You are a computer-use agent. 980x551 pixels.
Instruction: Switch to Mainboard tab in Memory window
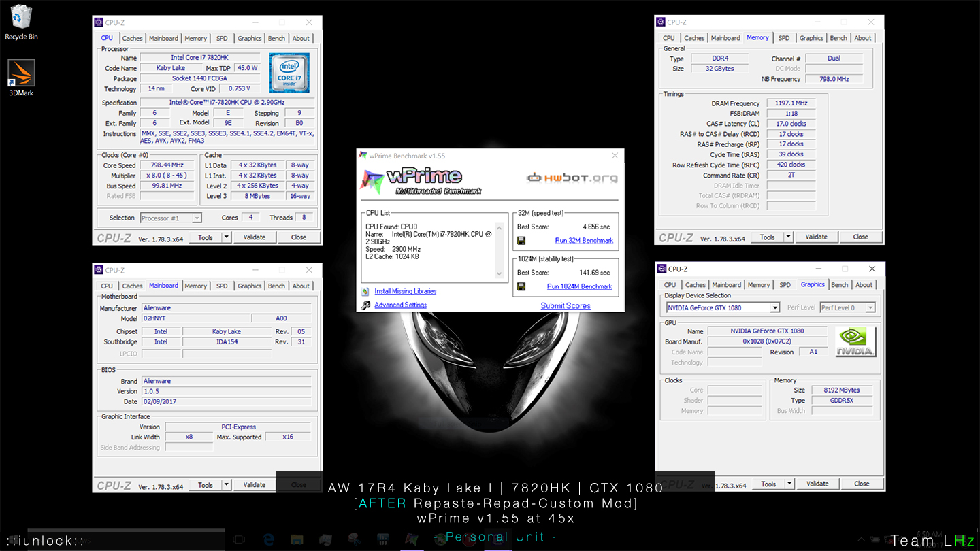pyautogui.click(x=725, y=38)
